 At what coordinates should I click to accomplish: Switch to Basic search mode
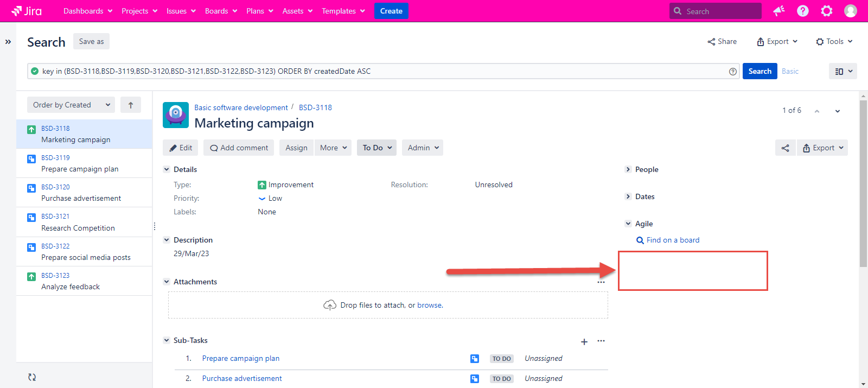coord(790,71)
